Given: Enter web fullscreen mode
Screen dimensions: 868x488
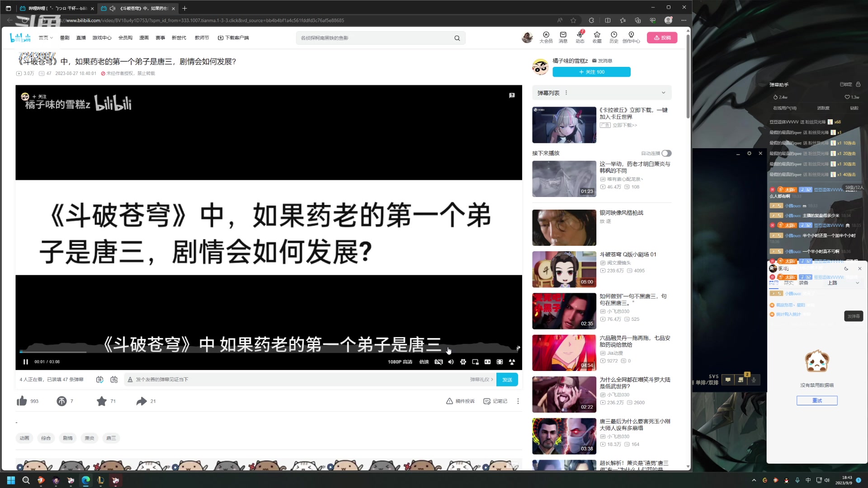Looking at the screenshot, I should tap(500, 362).
